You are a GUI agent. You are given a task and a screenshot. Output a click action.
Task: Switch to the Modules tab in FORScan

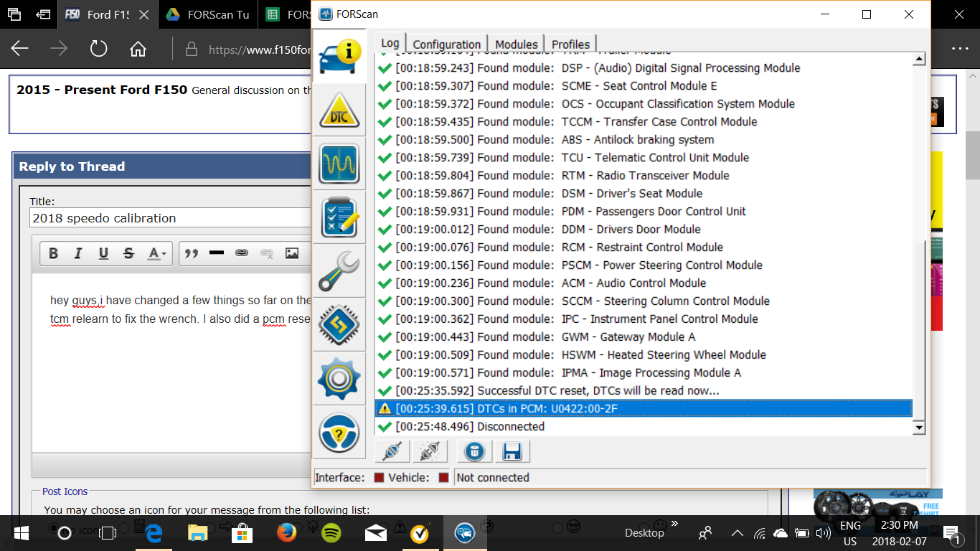pos(516,44)
